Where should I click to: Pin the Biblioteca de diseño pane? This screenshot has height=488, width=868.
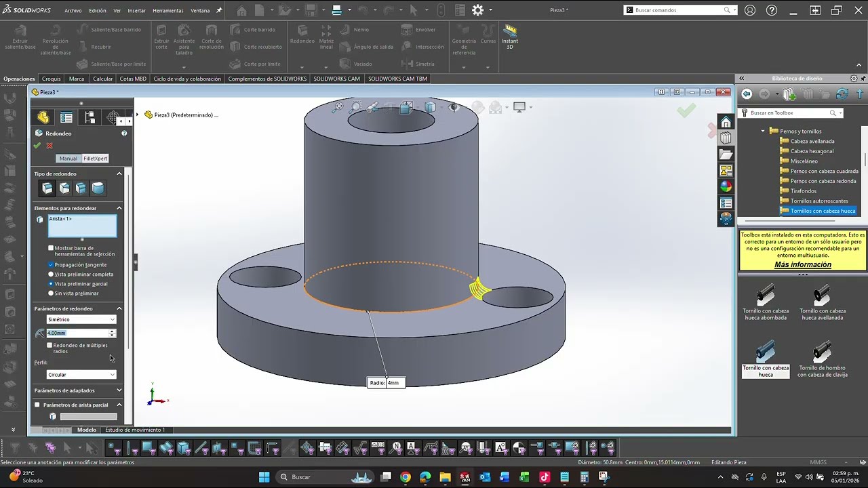(862, 79)
